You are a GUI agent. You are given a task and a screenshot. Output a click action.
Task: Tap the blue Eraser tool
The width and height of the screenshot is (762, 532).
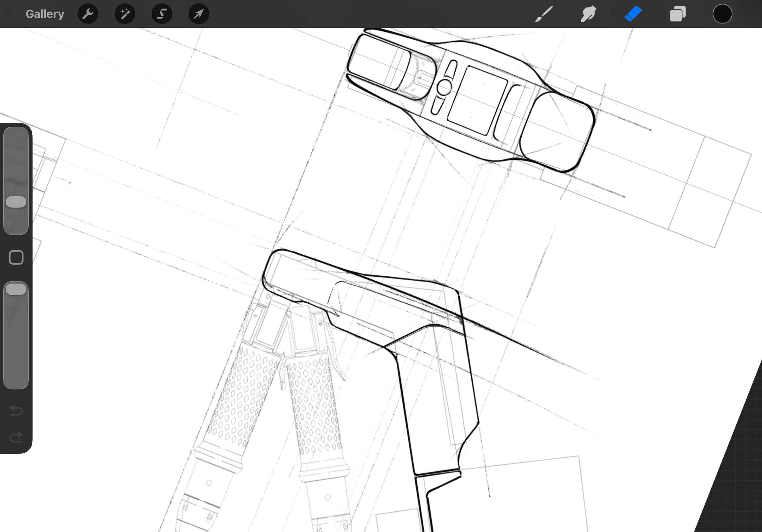pyautogui.click(x=633, y=14)
